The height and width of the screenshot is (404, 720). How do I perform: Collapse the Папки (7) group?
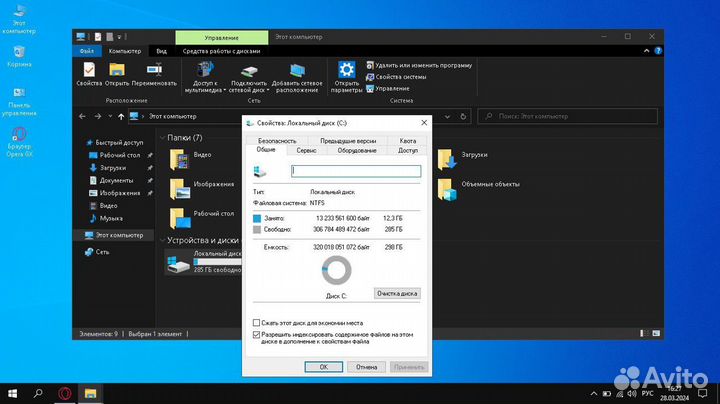point(162,137)
